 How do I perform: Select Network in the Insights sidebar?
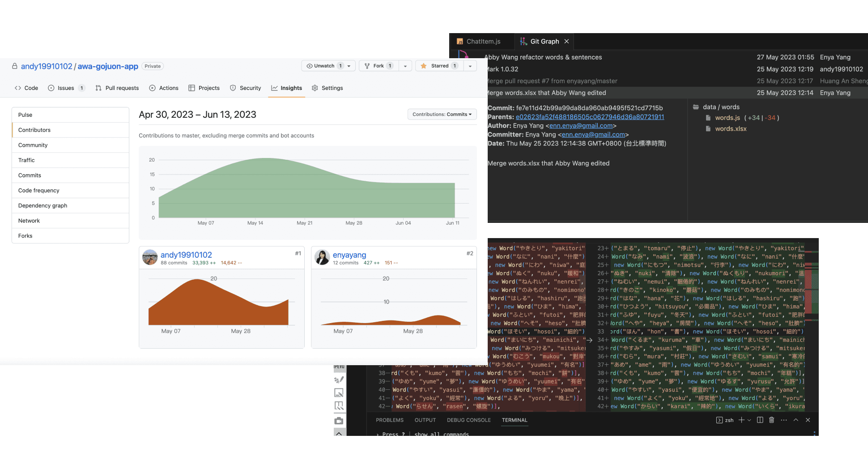[x=70, y=221]
